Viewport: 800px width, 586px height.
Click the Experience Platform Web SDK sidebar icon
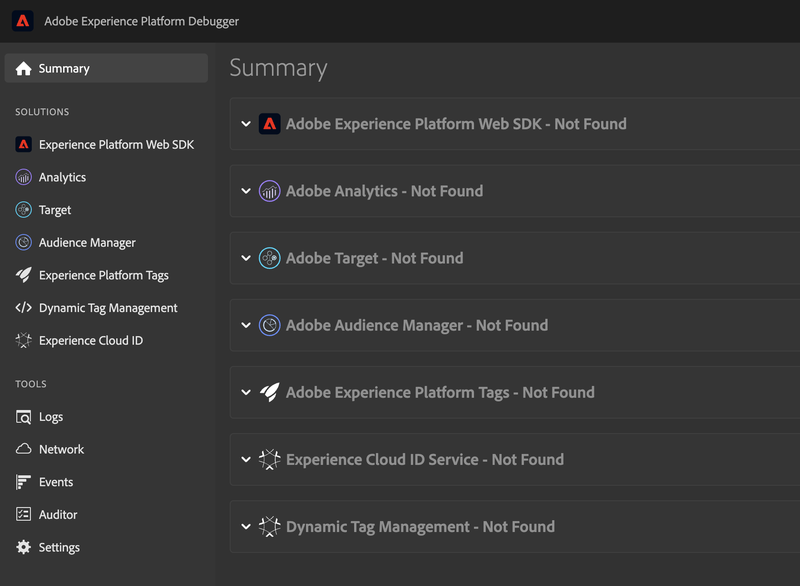coord(23,145)
